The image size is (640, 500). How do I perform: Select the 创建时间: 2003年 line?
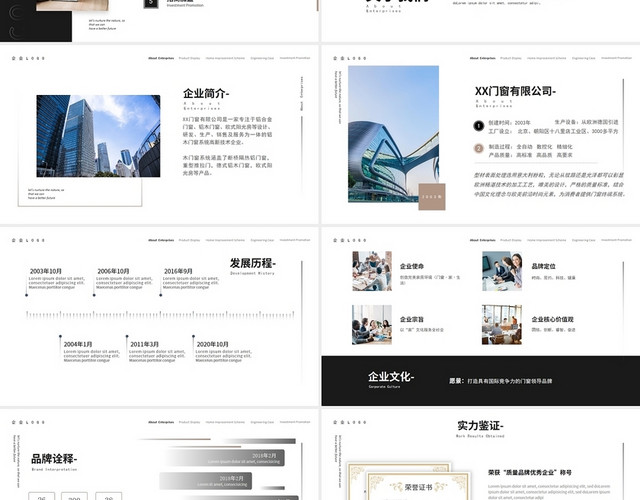click(509, 122)
